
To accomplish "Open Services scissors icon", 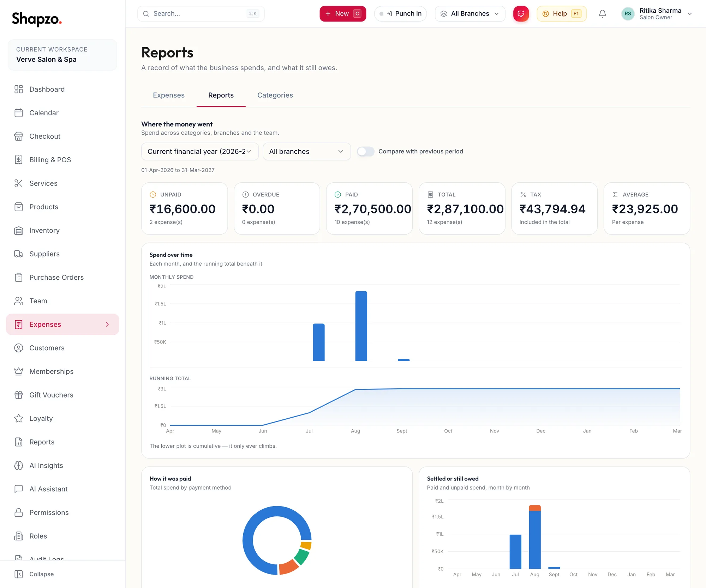I will pos(18,183).
